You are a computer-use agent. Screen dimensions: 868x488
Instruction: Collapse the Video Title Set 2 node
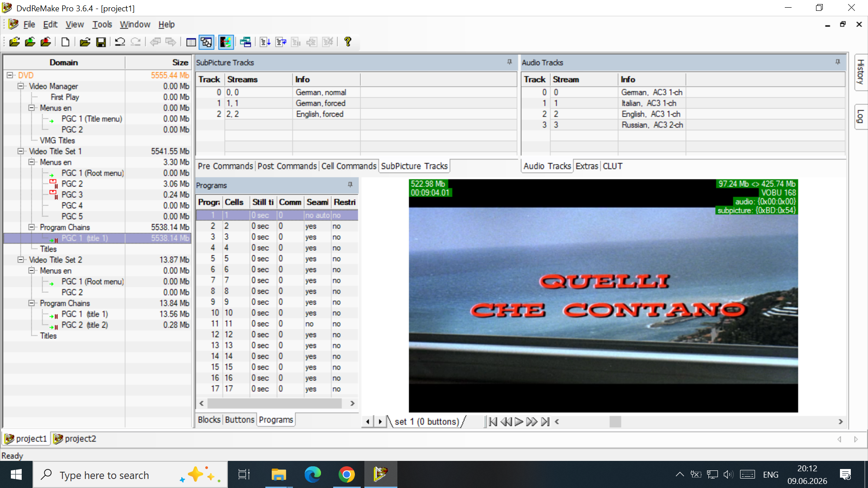pyautogui.click(x=20, y=259)
